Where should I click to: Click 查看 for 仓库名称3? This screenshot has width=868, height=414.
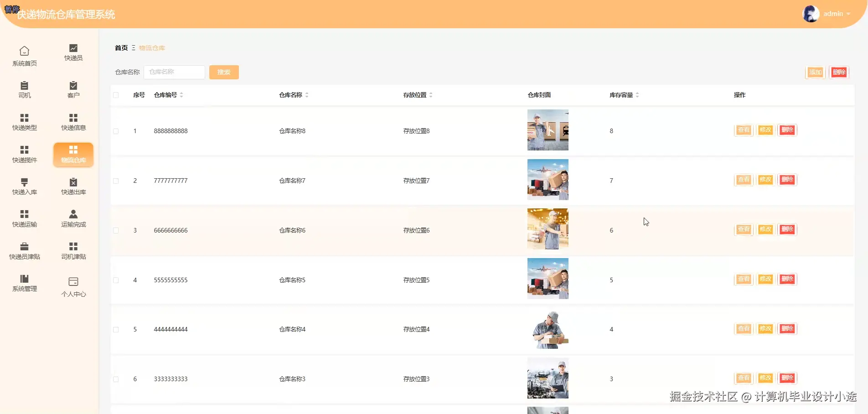744,378
